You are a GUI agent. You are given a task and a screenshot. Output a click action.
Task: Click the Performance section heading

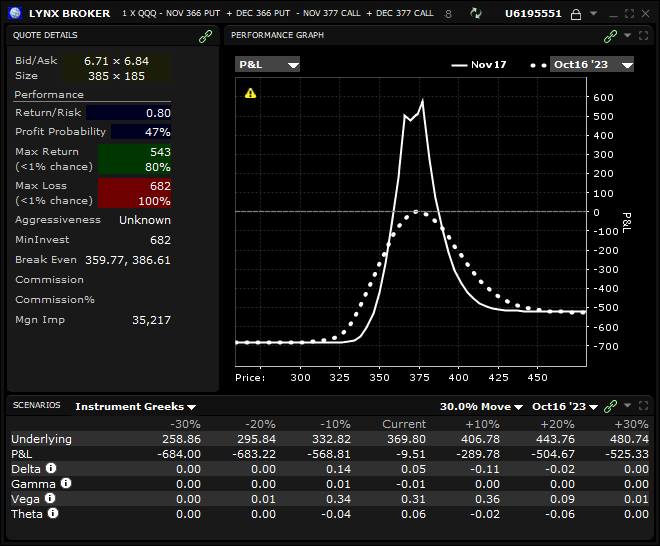(49, 95)
